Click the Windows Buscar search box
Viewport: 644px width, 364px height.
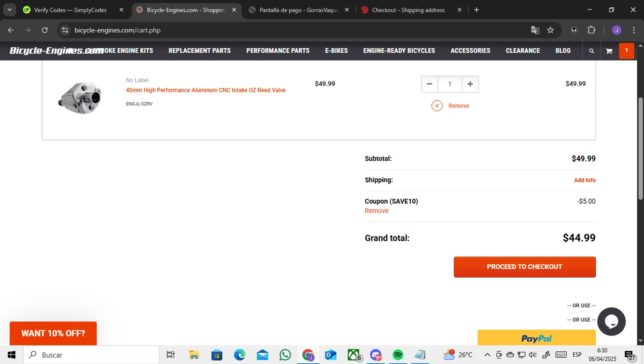[x=91, y=355]
